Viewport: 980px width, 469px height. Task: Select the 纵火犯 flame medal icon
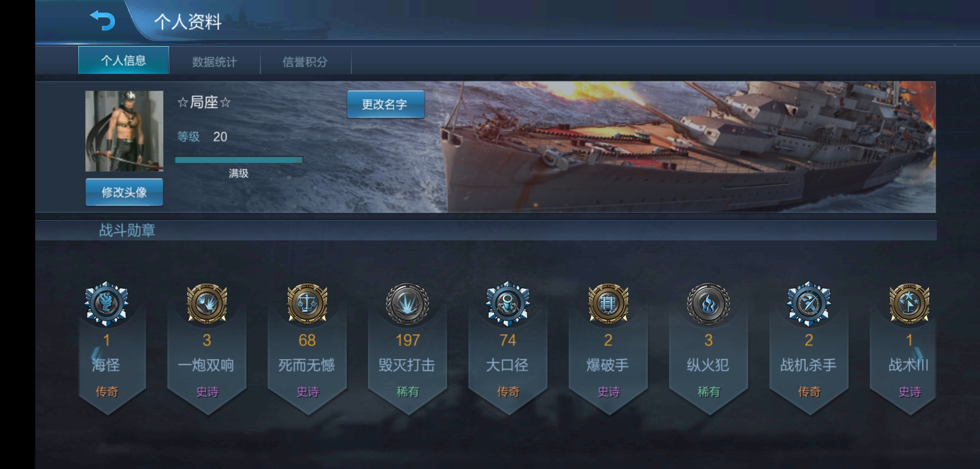(x=708, y=304)
